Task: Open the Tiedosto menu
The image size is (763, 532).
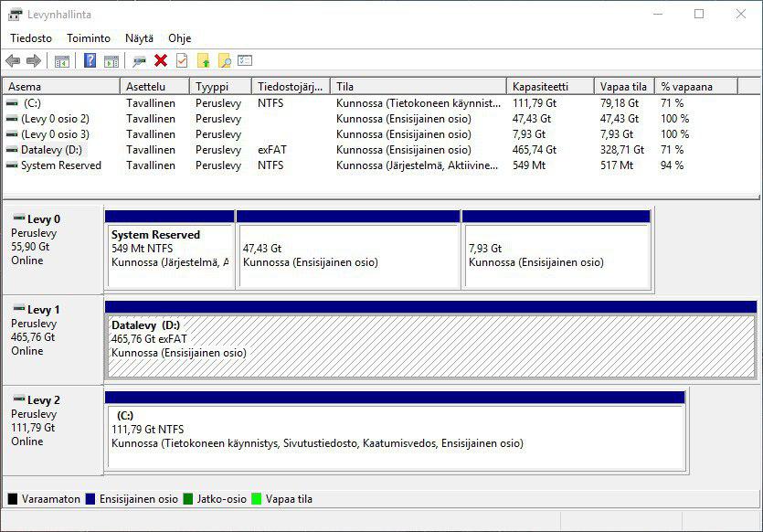Action: pos(31,38)
